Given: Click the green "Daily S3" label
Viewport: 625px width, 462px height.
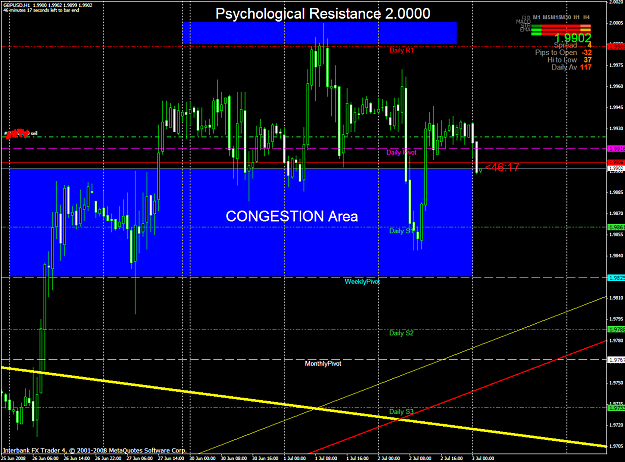Looking at the screenshot, I should pyautogui.click(x=401, y=411).
